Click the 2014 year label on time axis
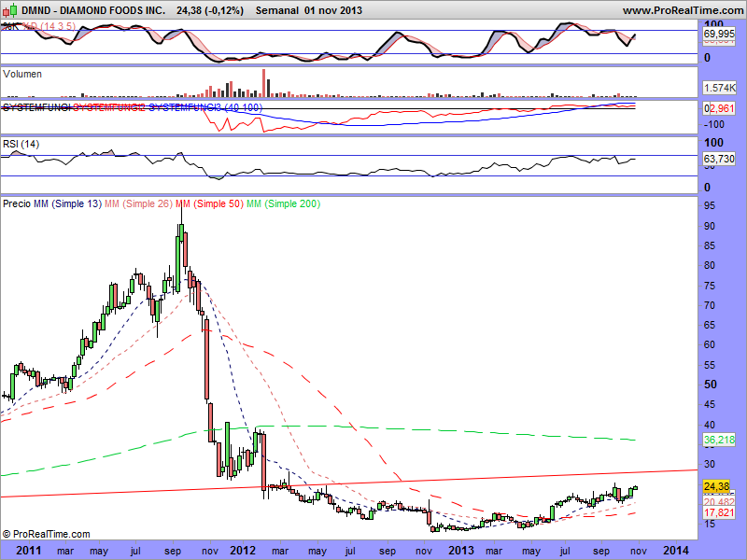The width and height of the screenshot is (747, 560). [676, 551]
